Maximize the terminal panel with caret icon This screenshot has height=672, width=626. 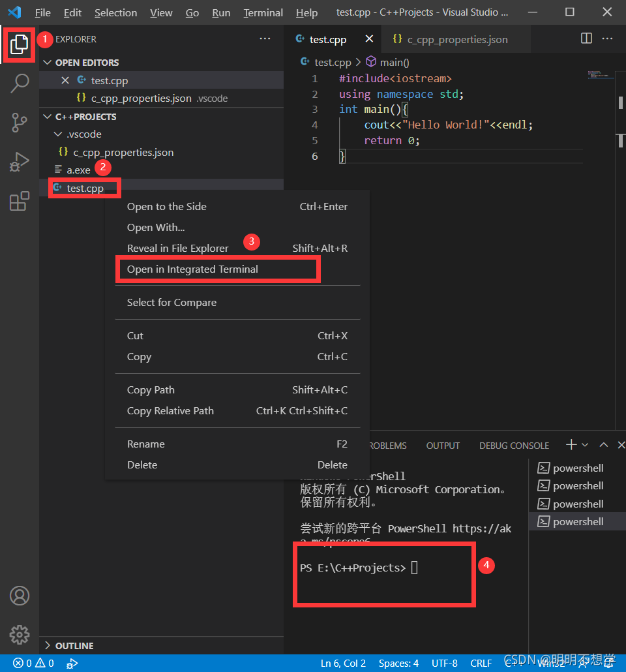(x=603, y=445)
